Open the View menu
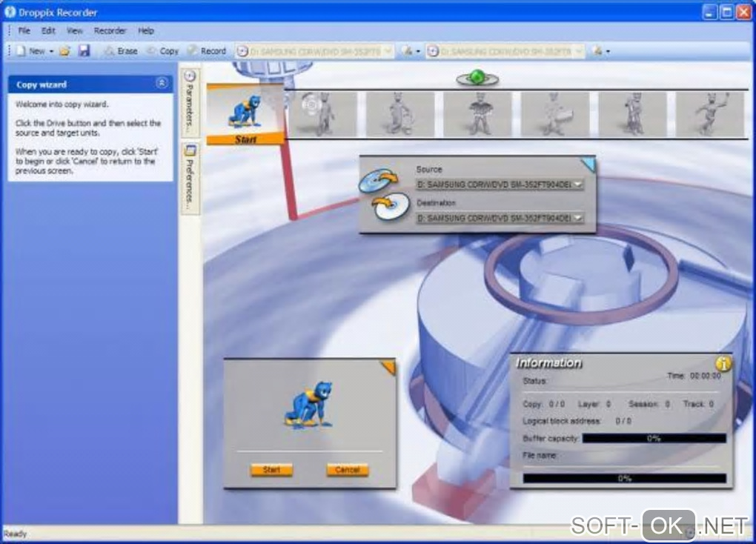 pos(74,31)
